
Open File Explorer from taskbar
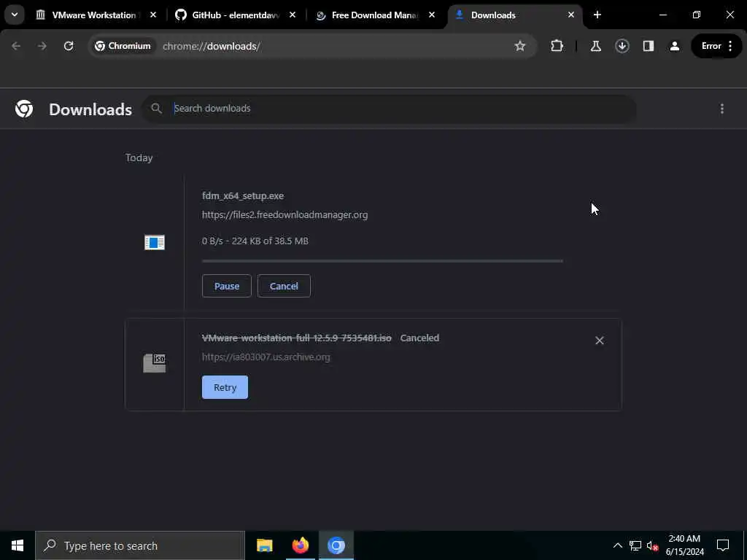pos(264,545)
